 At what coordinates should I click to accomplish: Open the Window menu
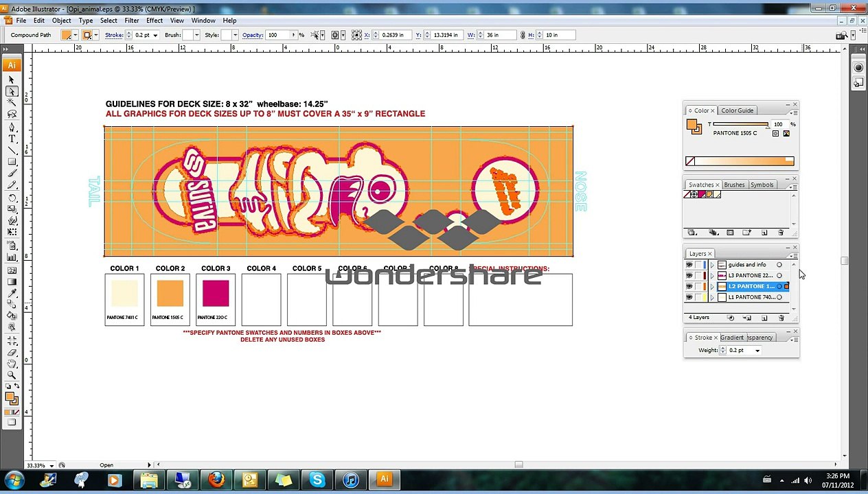coord(203,21)
